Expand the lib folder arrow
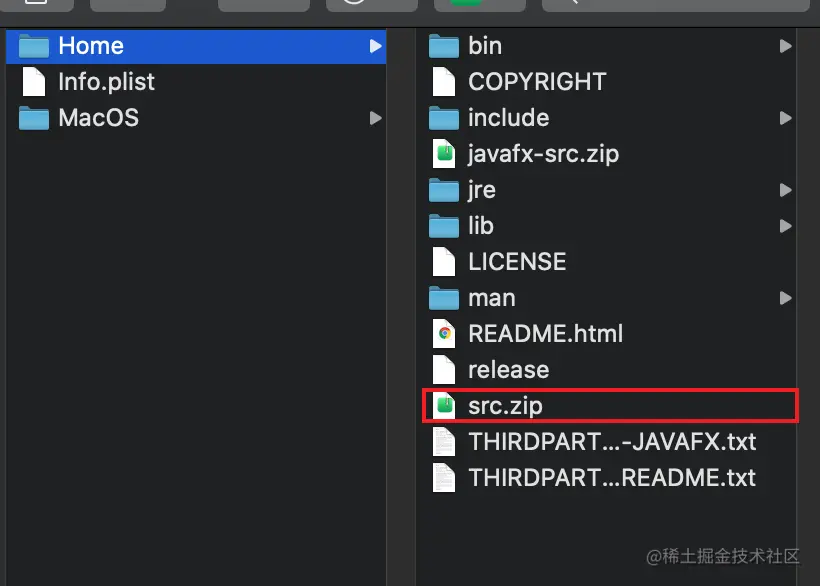 tap(785, 226)
